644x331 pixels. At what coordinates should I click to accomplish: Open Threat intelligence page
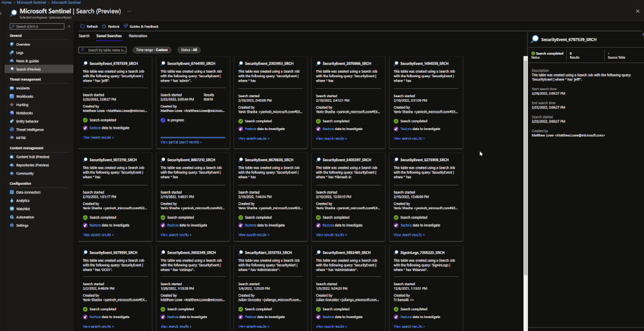pyautogui.click(x=30, y=129)
